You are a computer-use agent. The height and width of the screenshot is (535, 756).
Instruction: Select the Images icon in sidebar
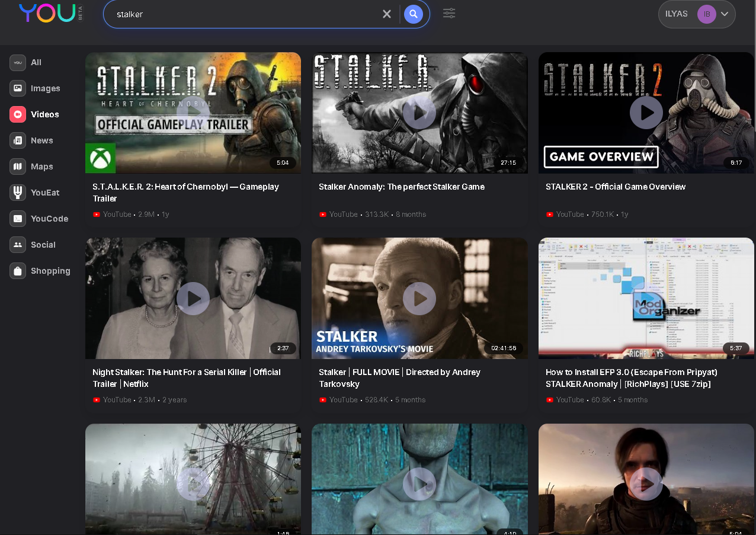[x=18, y=88]
